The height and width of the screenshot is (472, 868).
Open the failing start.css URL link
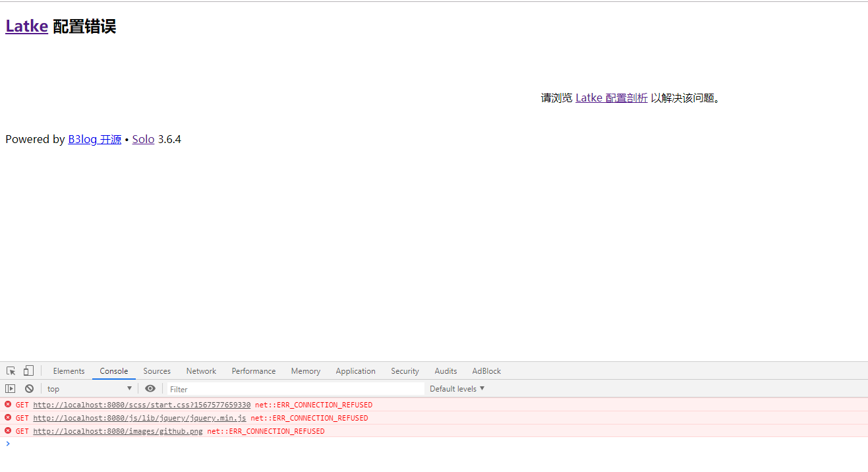pyautogui.click(x=142, y=404)
